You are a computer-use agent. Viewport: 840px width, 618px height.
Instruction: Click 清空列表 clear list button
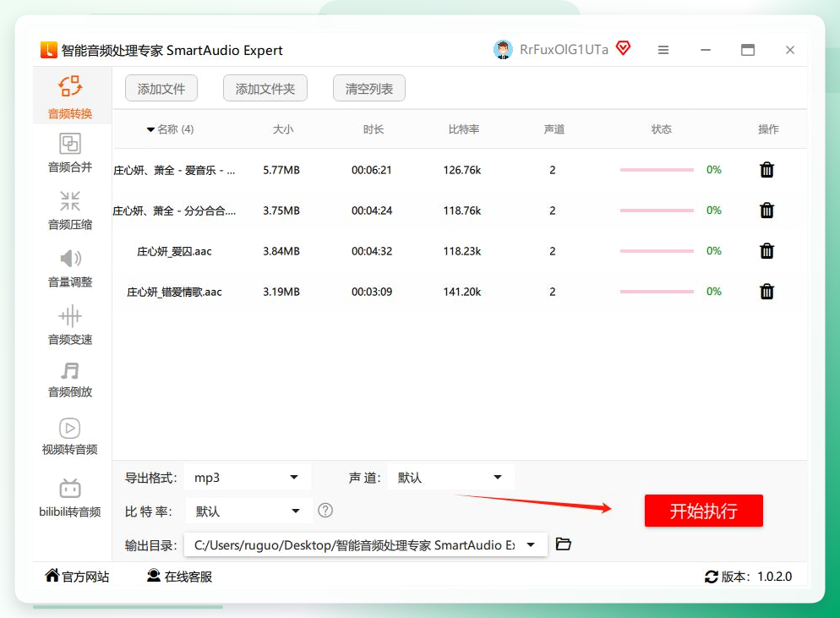coord(369,89)
